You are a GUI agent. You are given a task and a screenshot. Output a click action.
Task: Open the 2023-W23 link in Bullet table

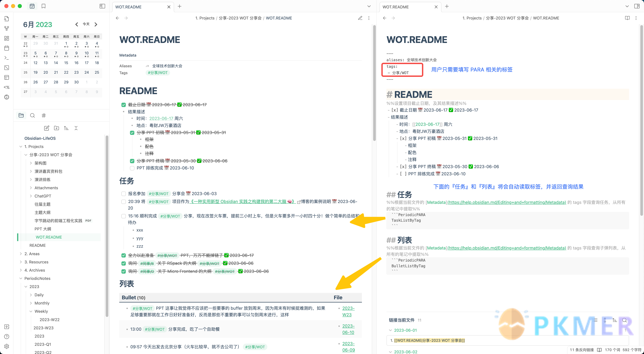[x=348, y=312]
